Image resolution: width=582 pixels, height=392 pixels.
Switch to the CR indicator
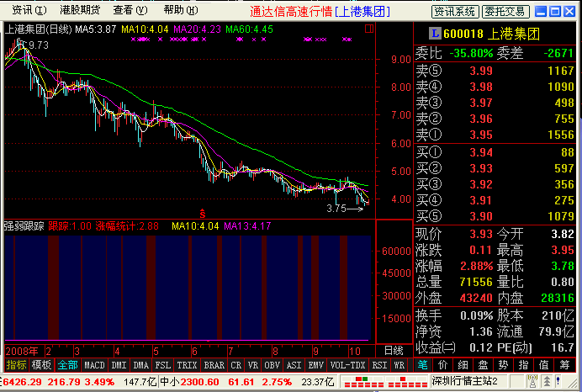click(236, 365)
